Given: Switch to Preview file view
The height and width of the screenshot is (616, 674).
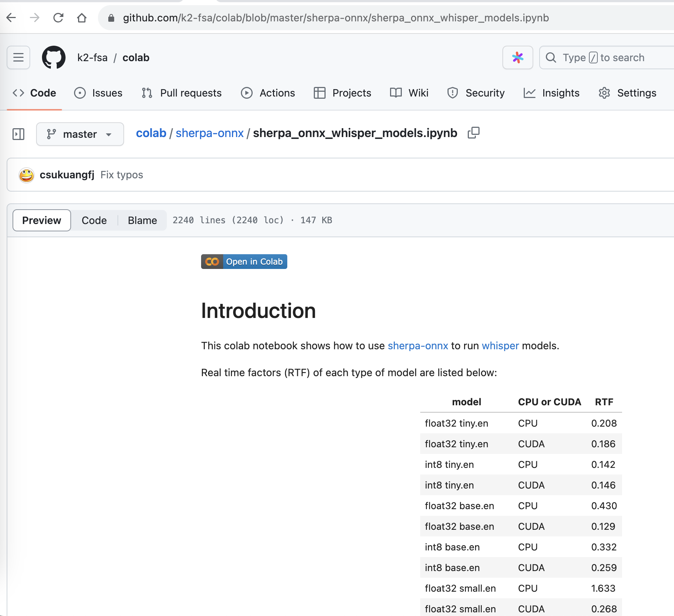Looking at the screenshot, I should point(42,220).
